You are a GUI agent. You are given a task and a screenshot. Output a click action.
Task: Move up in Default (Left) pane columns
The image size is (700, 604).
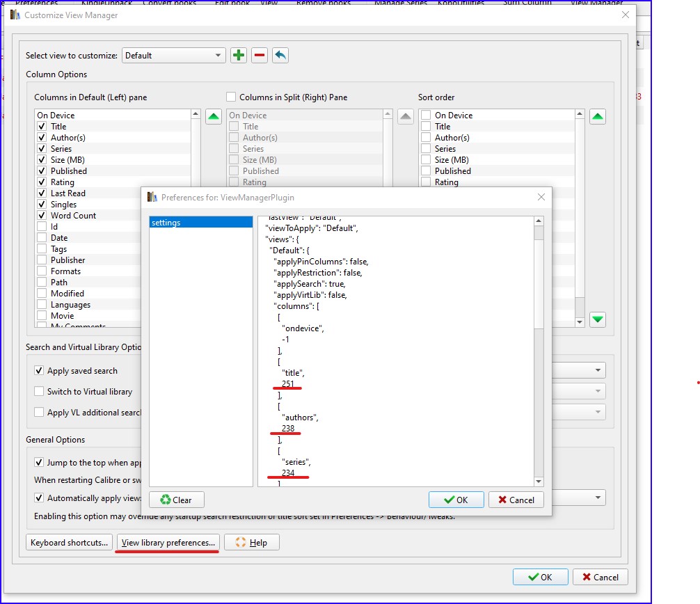[214, 116]
